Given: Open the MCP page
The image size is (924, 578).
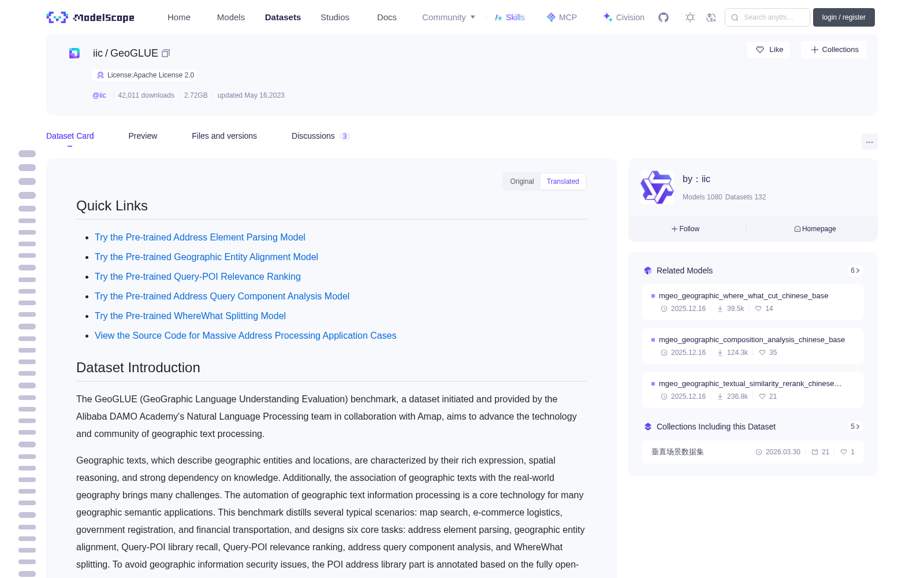Looking at the screenshot, I should [x=562, y=17].
